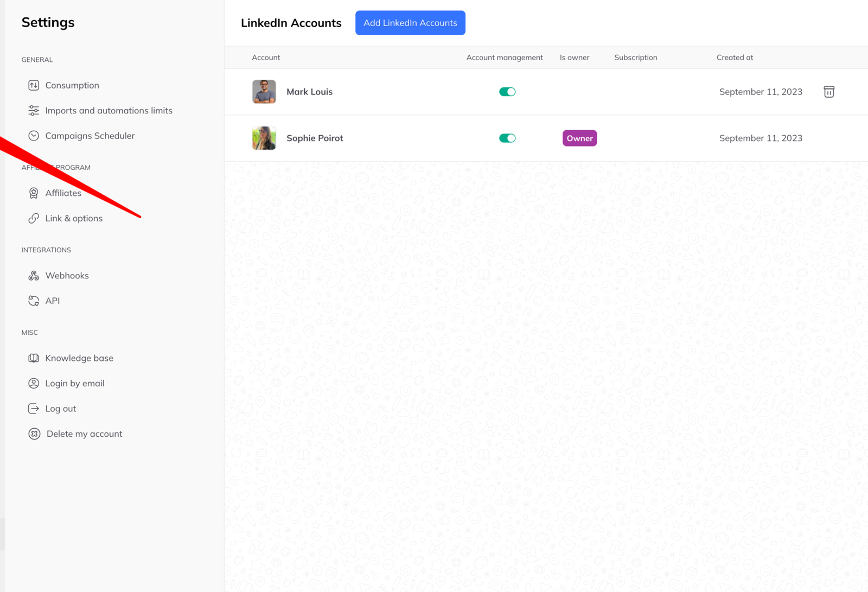This screenshot has width=868, height=592.
Task: Click the Affiliates badge icon
Action: tap(34, 193)
